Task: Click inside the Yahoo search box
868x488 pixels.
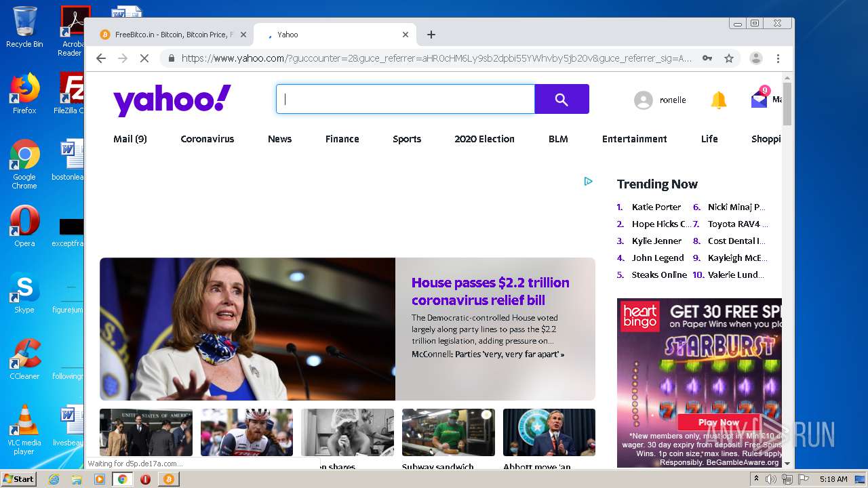Action: (406, 99)
